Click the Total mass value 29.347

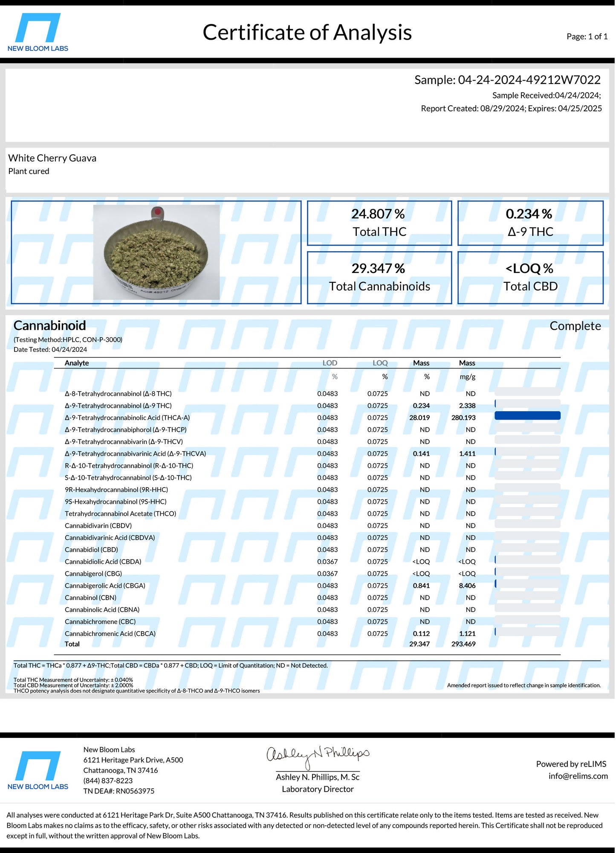click(x=419, y=644)
